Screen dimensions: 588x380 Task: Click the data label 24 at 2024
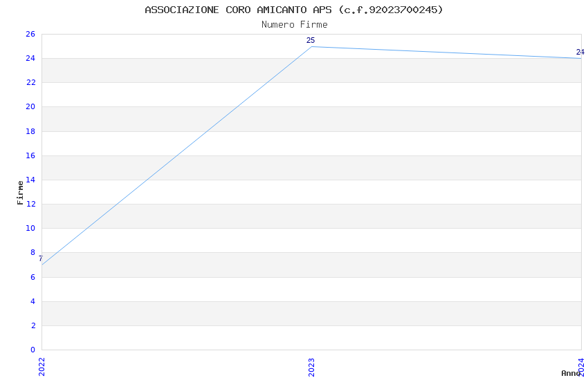coord(580,52)
